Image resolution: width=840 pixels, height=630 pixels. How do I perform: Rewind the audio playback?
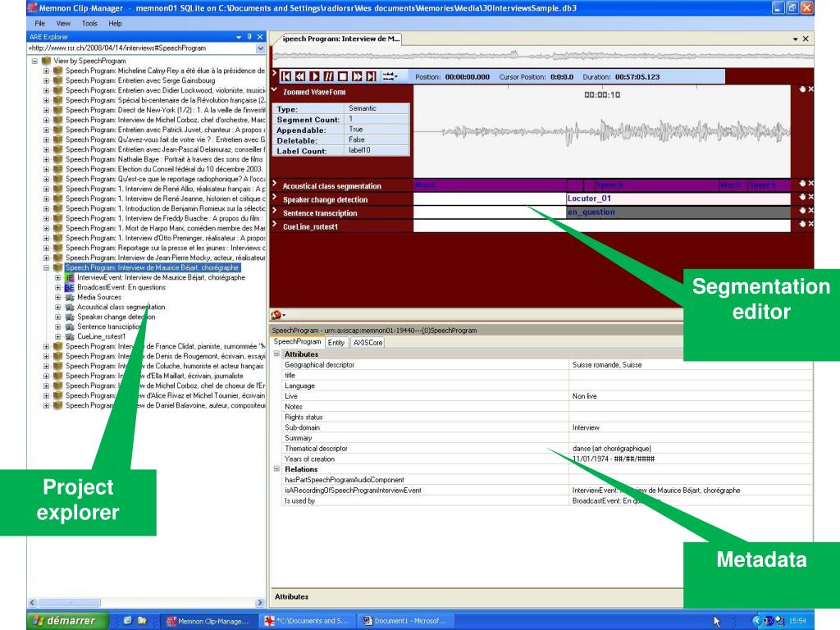tap(300, 76)
